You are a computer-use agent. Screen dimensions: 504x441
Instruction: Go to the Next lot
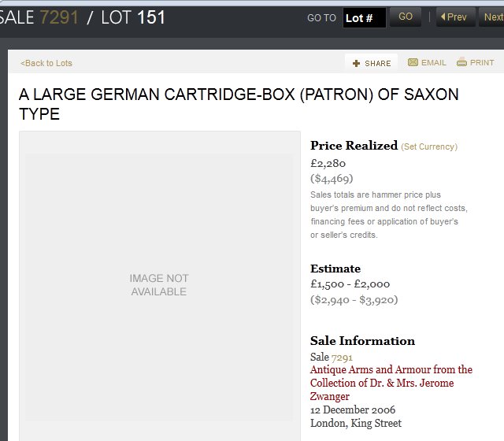pyautogui.click(x=493, y=17)
